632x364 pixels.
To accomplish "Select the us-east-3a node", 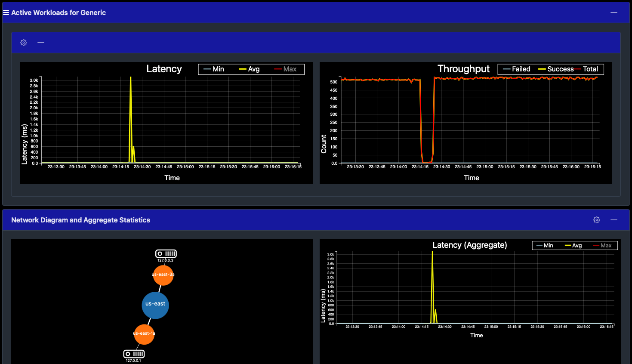I will point(163,275).
